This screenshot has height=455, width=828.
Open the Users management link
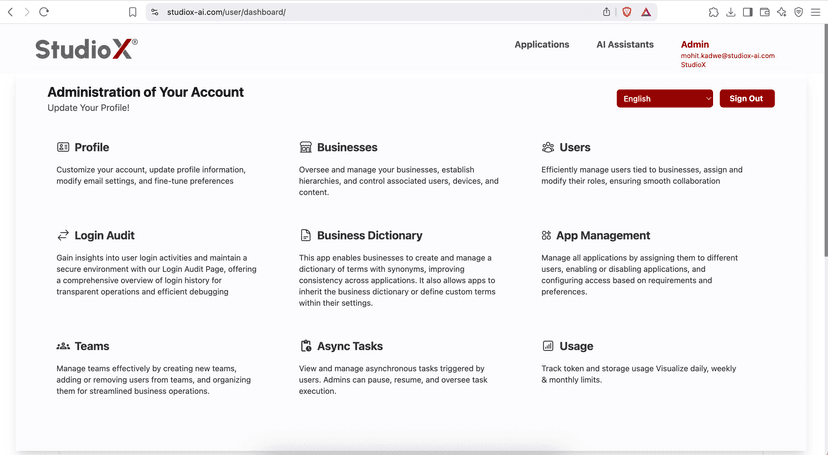(x=575, y=147)
